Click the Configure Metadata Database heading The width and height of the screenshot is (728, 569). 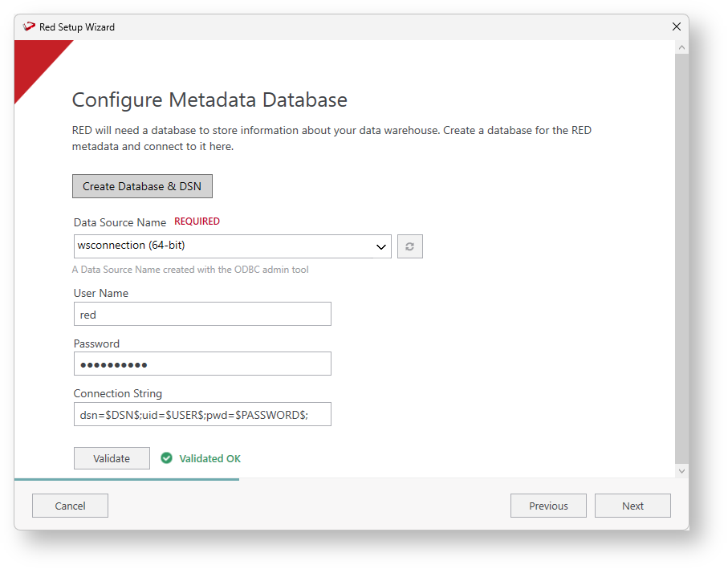209,100
